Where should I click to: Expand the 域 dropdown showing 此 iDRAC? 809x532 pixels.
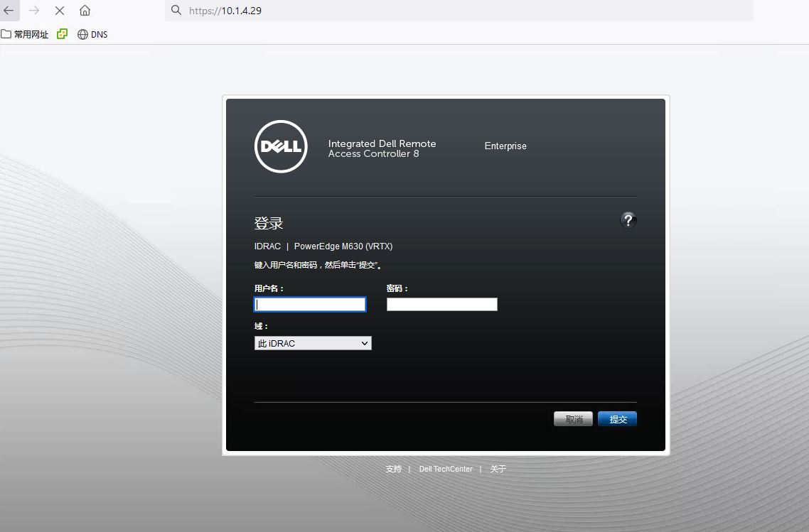point(313,344)
